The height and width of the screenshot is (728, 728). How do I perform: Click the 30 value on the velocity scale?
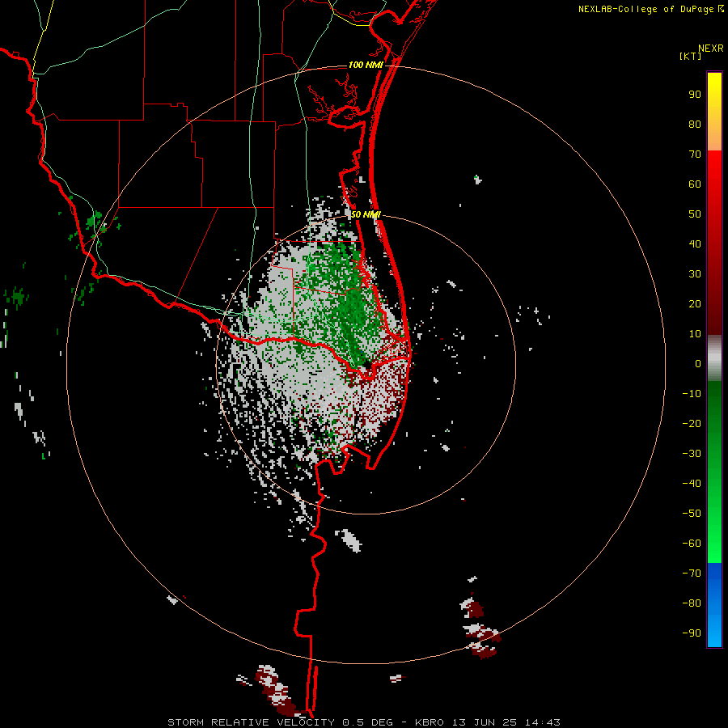click(695, 274)
